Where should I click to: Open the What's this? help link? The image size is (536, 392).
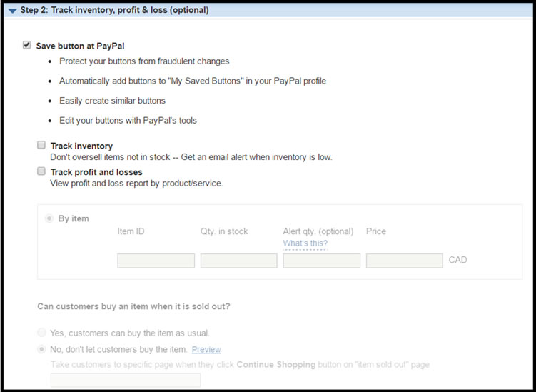[305, 243]
